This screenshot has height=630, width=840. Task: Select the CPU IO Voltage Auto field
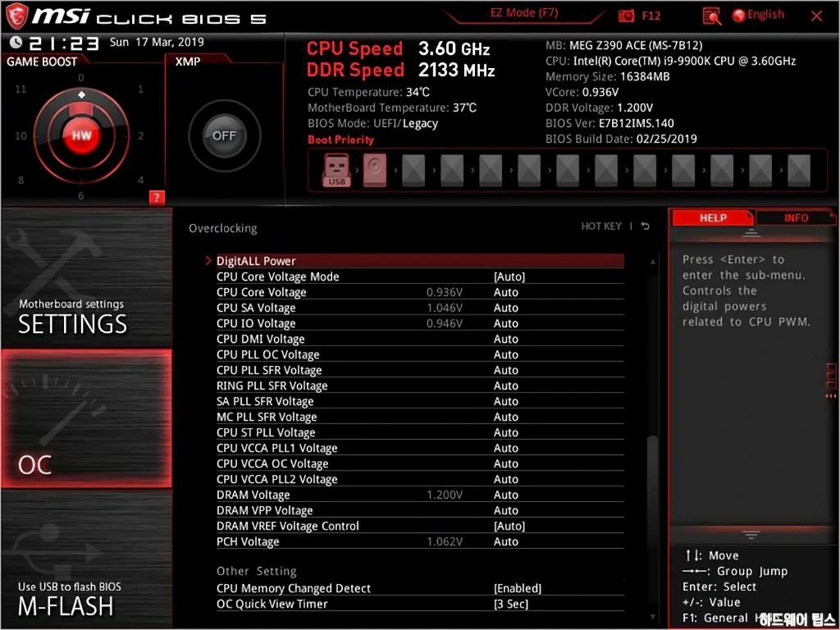click(505, 323)
